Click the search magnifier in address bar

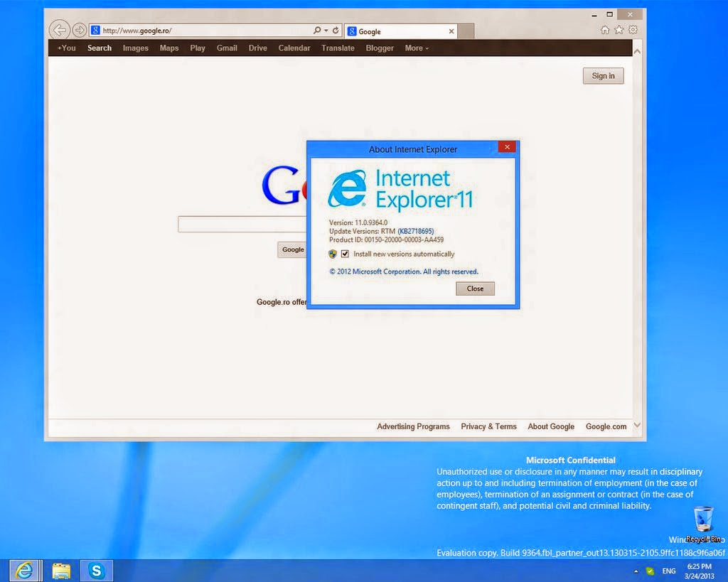point(316,30)
